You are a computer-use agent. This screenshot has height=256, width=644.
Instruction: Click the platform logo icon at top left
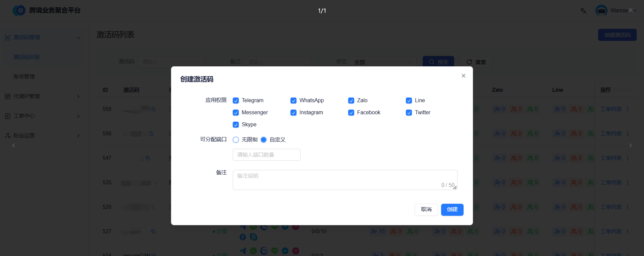[x=19, y=10]
